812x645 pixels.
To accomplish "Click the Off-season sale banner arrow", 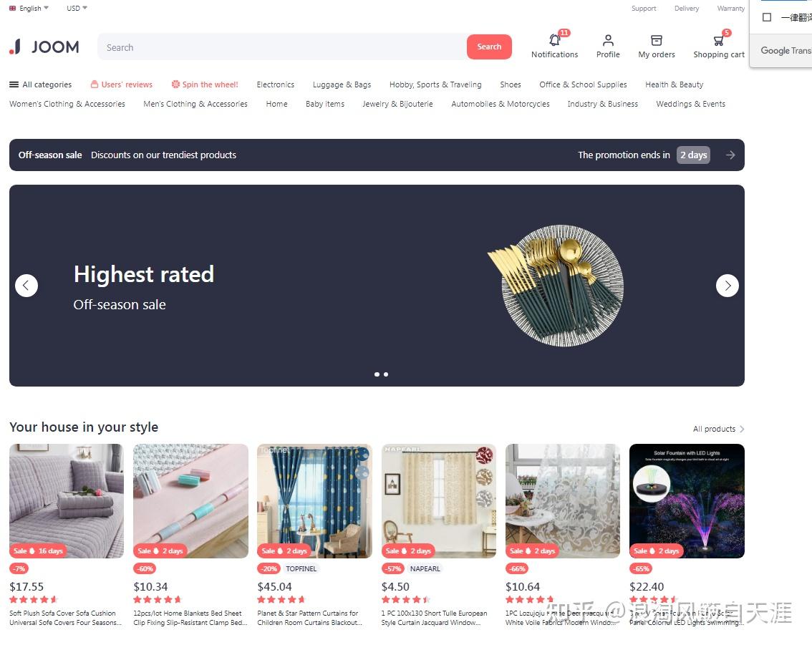I will (730, 155).
